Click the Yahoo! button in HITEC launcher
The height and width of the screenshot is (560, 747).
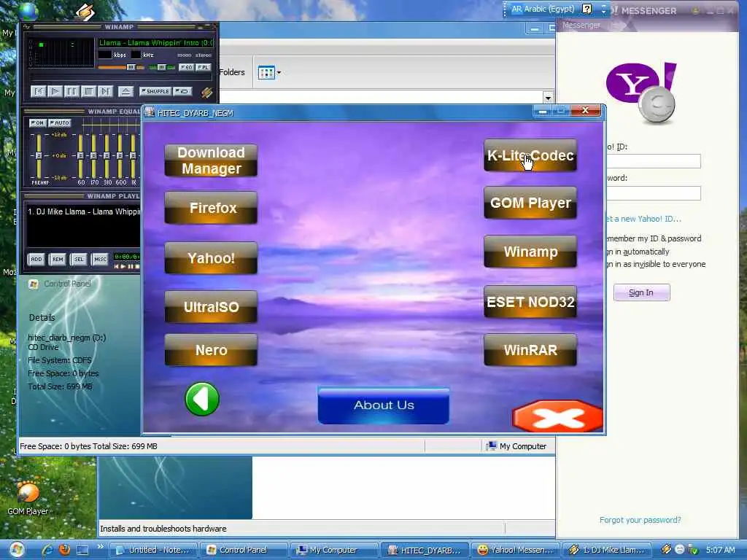click(211, 258)
